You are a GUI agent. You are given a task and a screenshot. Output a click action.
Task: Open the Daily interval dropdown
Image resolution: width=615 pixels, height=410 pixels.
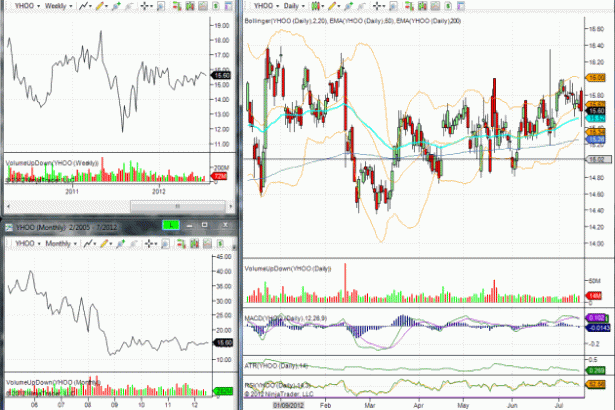point(304,6)
